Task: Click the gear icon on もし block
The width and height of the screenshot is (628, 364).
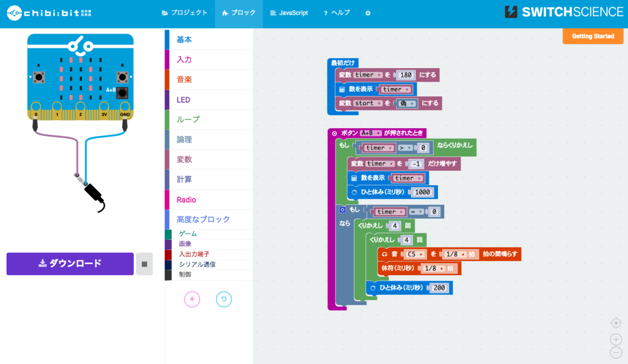Action: pos(342,210)
